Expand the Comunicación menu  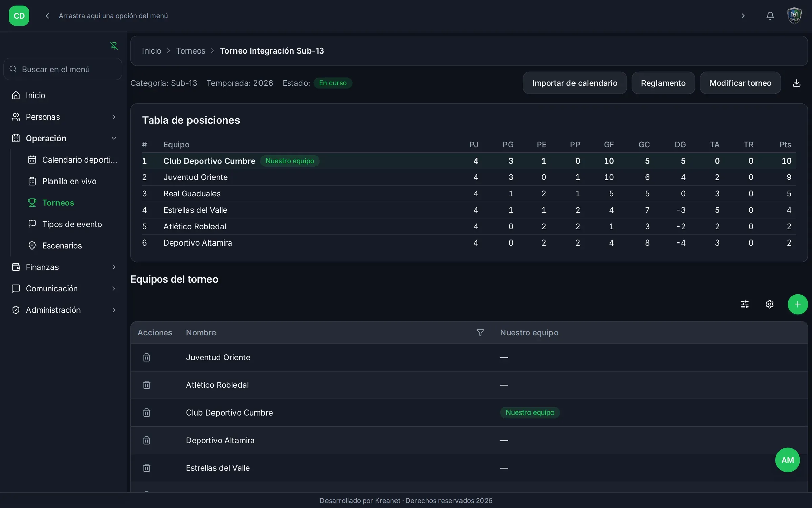63,288
